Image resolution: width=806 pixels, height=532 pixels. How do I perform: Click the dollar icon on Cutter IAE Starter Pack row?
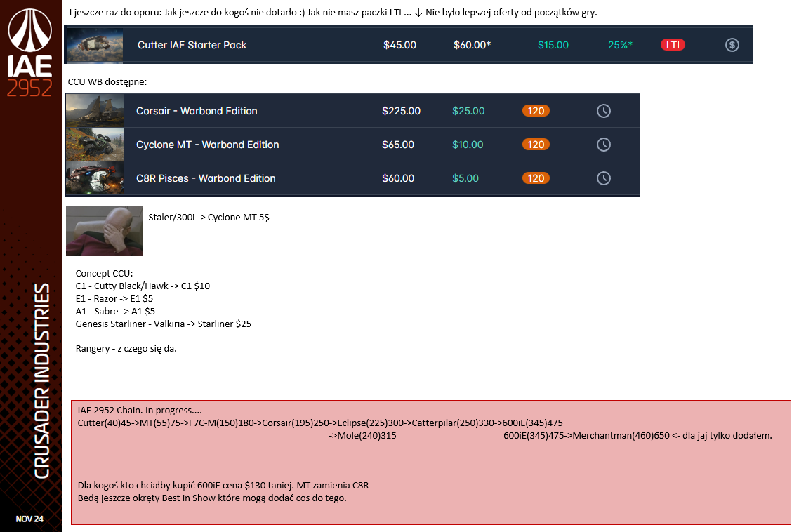point(732,45)
